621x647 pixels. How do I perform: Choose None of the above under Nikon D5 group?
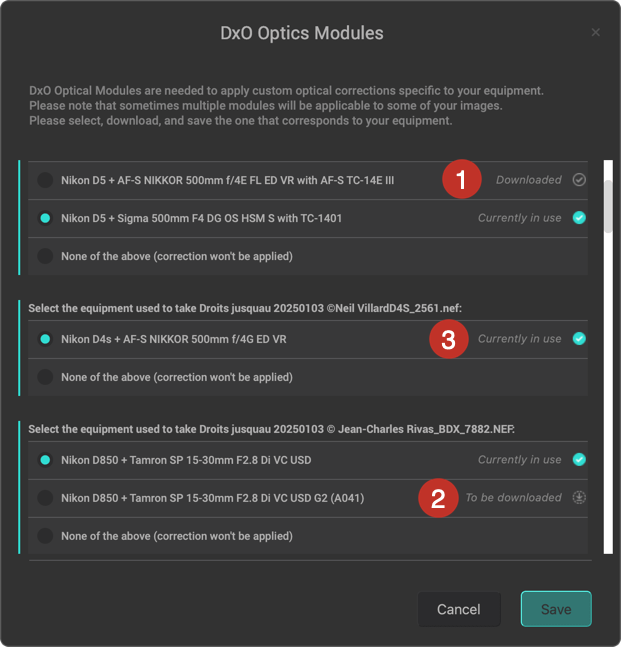45,256
